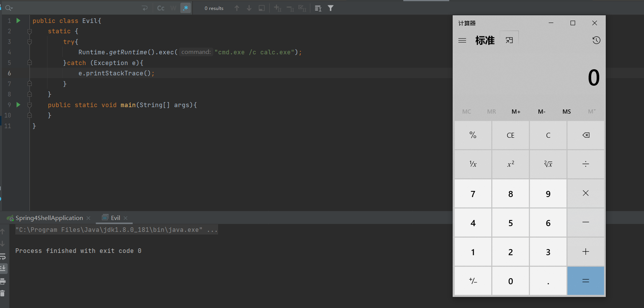Image resolution: width=644 pixels, height=308 pixels.
Task: Open Calculator hamburger navigation menu
Action: pyautogui.click(x=462, y=40)
